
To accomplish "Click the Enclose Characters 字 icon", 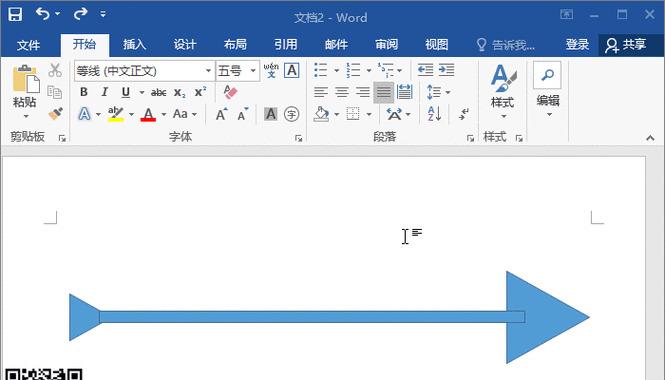I will 291,114.
